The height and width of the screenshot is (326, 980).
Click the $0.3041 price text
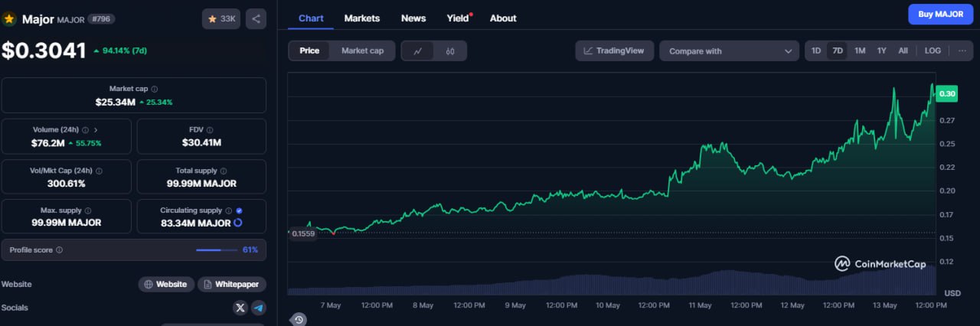point(44,51)
